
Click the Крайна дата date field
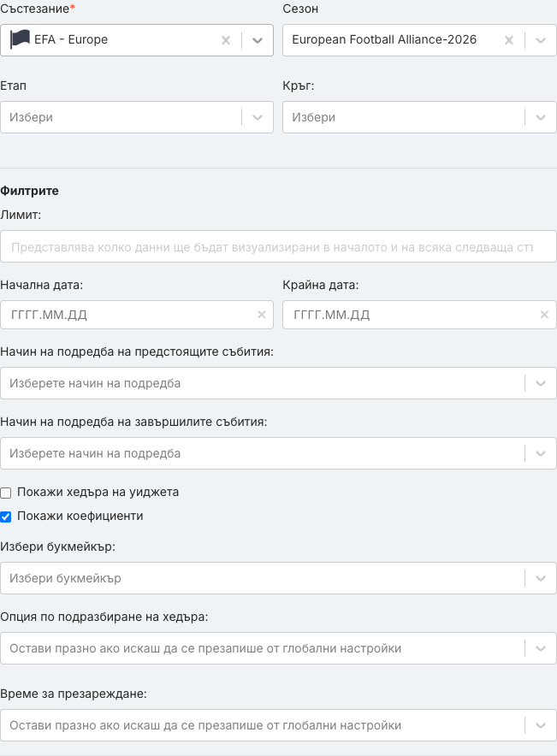(419, 315)
